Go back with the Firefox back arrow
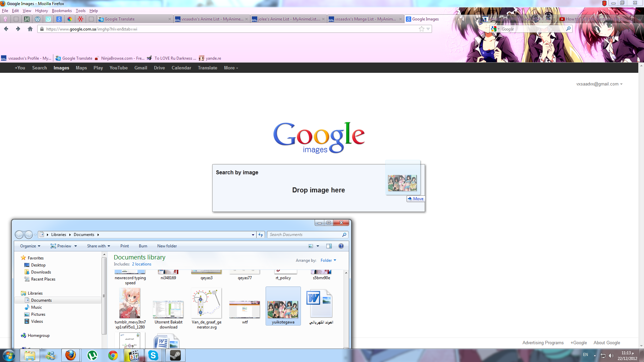644x362 pixels. point(6,29)
